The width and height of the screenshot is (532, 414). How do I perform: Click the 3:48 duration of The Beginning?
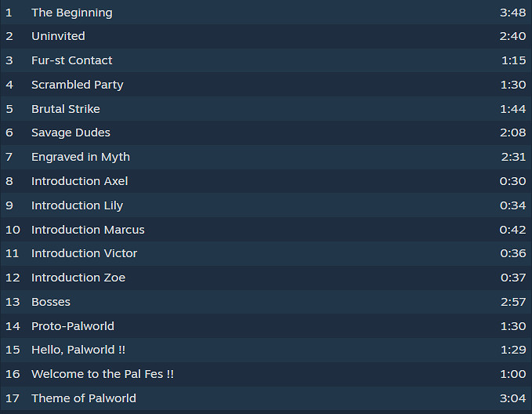click(512, 13)
